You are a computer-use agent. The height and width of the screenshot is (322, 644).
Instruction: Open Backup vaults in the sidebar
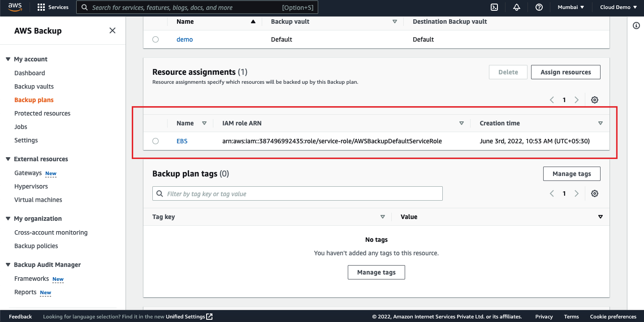(34, 86)
